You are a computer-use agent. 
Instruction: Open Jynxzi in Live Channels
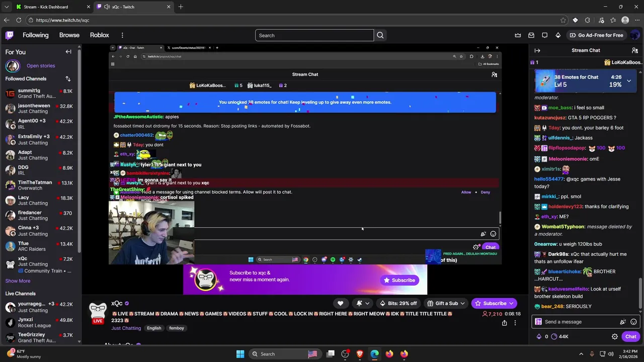tap(39, 322)
